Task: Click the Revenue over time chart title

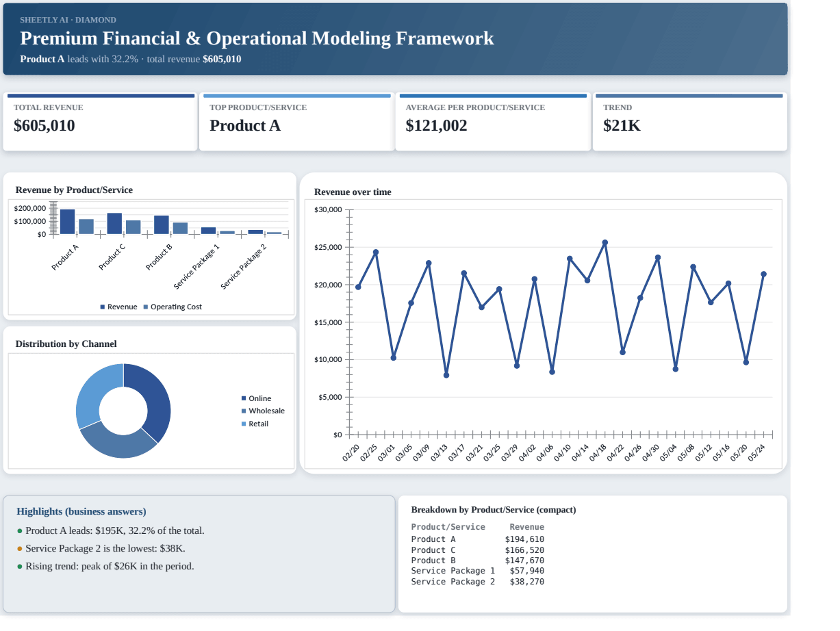Action: click(x=353, y=192)
